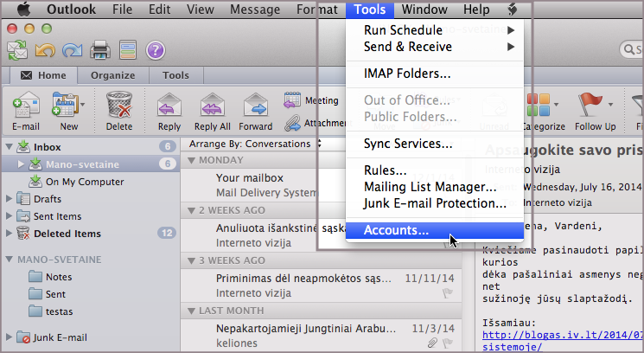Click the Undo arrow icon
The image size is (644, 353).
[x=44, y=49]
